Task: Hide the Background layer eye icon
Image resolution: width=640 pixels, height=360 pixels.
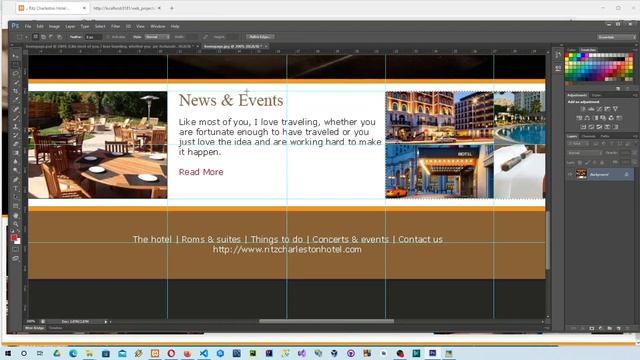Action: pos(570,174)
